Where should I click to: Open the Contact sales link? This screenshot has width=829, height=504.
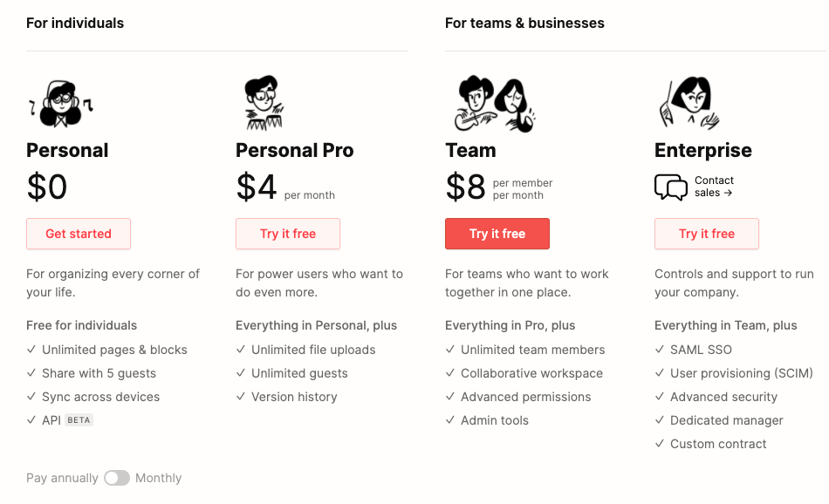click(714, 187)
